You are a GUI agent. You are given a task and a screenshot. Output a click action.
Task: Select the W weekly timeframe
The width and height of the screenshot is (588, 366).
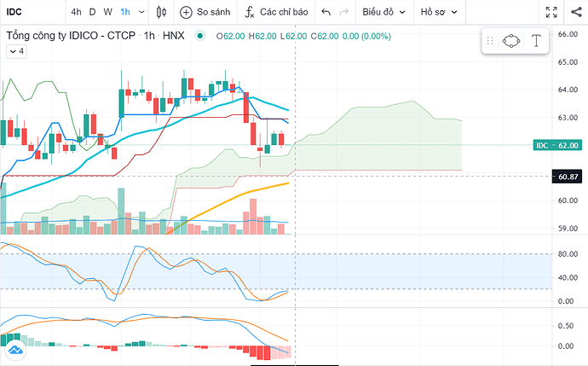tap(108, 12)
